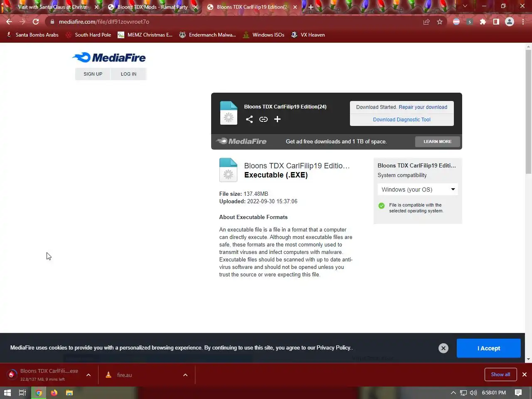Open Windows ISOs bookmark

[264, 35]
